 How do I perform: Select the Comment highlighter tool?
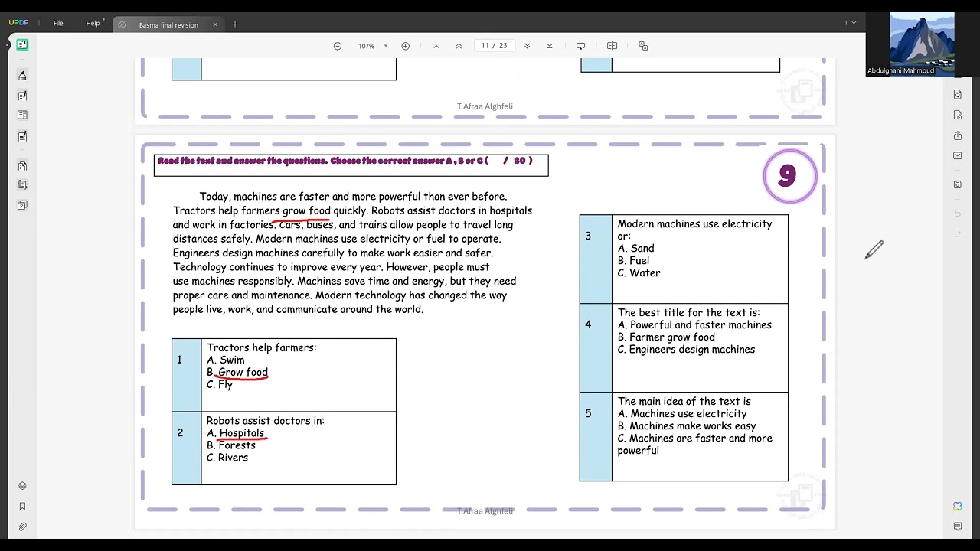pos(22,75)
